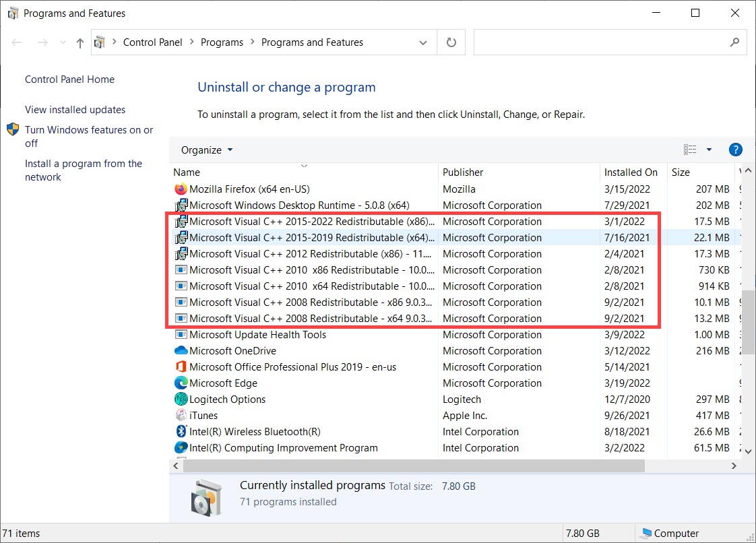Expand the address bar path dropdown chevron
Viewport: 756px width, 543px height.
point(424,42)
